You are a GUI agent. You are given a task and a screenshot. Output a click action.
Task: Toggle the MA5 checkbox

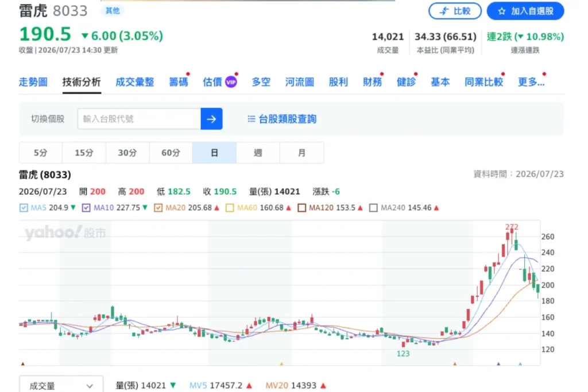coord(23,208)
